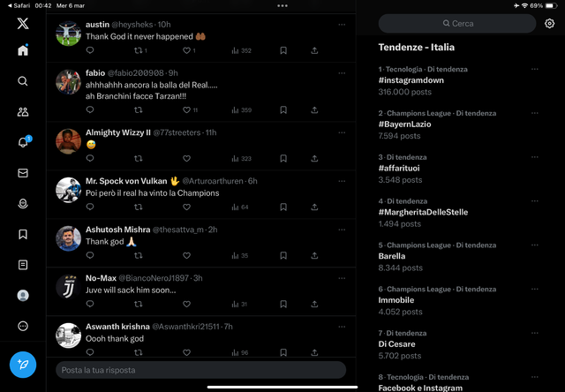Screen dimensions: 565x392
Task: Open Bookmarks in the left sidebar
Action: [23, 235]
